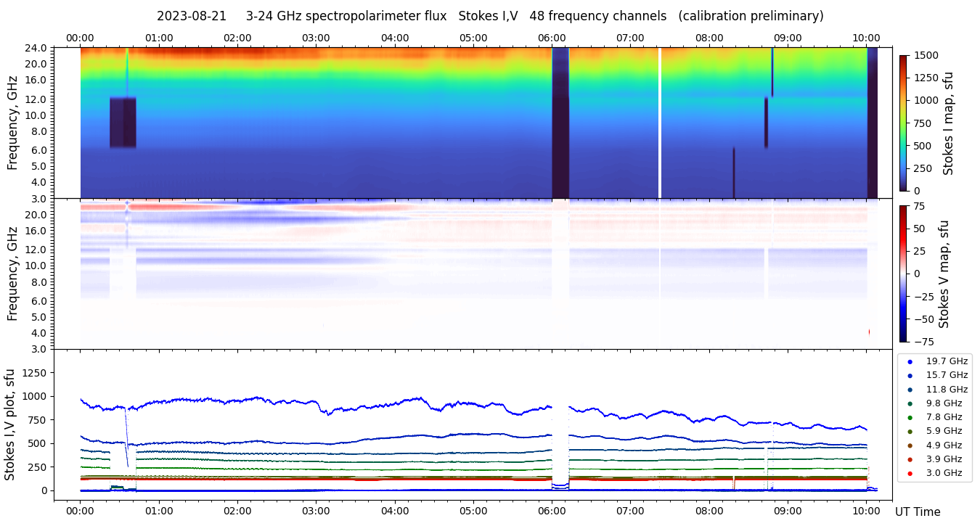980x526 pixels.
Task: Click the white data gap in Stokes I map
Action: coord(659,123)
